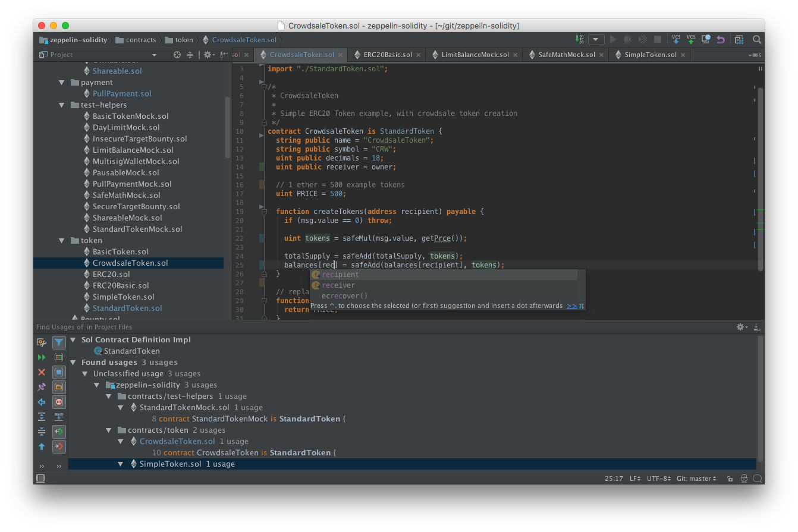Click zeppelin-solidity in breadcrumb bar
Screen dimensions: 798x532
[x=74, y=40]
